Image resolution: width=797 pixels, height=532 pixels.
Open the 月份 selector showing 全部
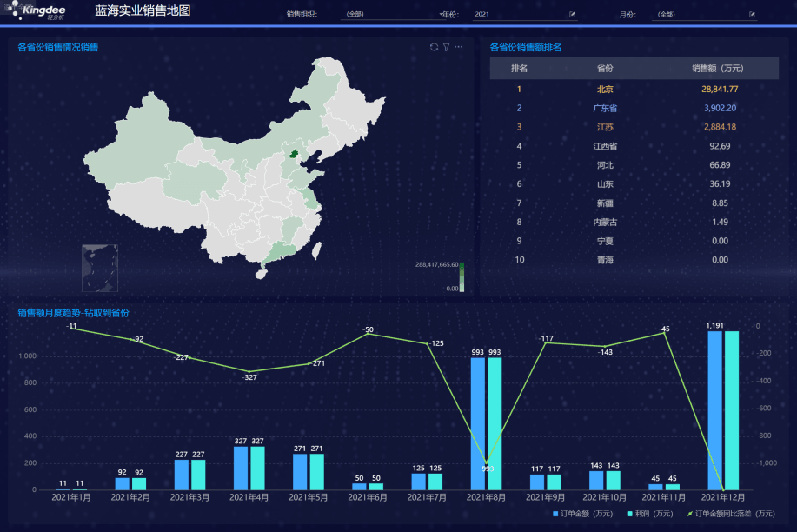pyautogui.click(x=700, y=15)
